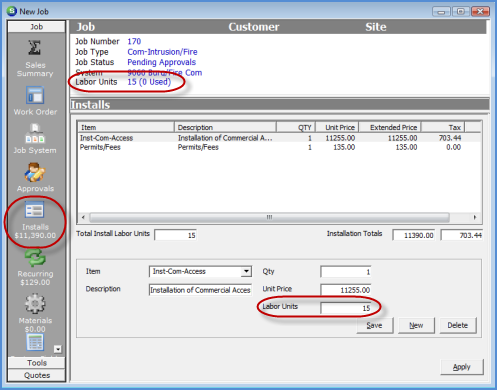Click the Delete button
The image size is (497, 390).
tap(458, 325)
